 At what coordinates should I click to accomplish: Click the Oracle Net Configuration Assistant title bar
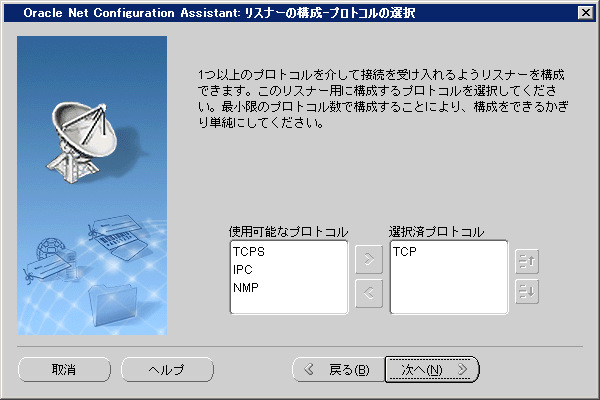(x=250, y=12)
